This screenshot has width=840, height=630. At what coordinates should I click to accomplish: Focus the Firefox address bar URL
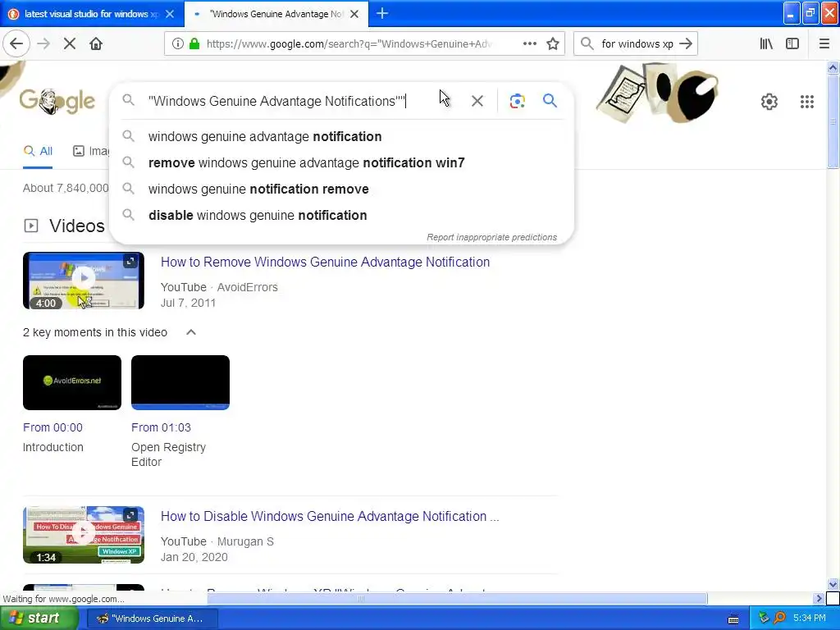[348, 43]
